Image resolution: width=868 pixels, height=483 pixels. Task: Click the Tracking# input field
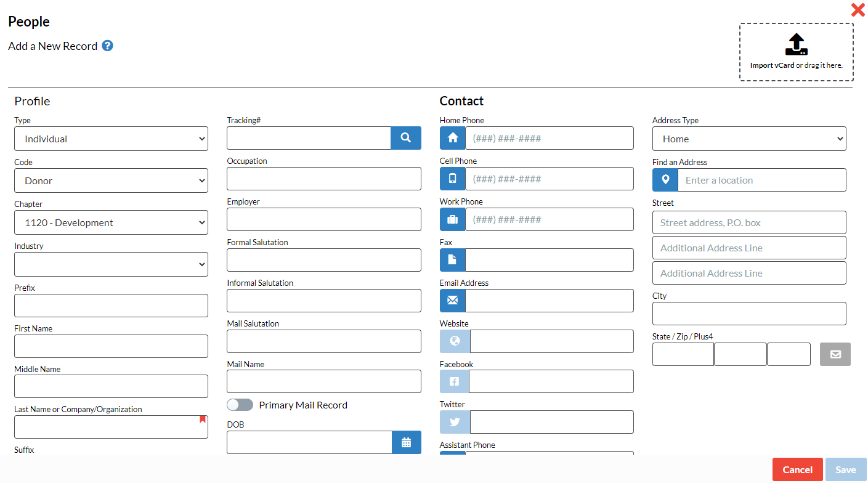pos(309,138)
